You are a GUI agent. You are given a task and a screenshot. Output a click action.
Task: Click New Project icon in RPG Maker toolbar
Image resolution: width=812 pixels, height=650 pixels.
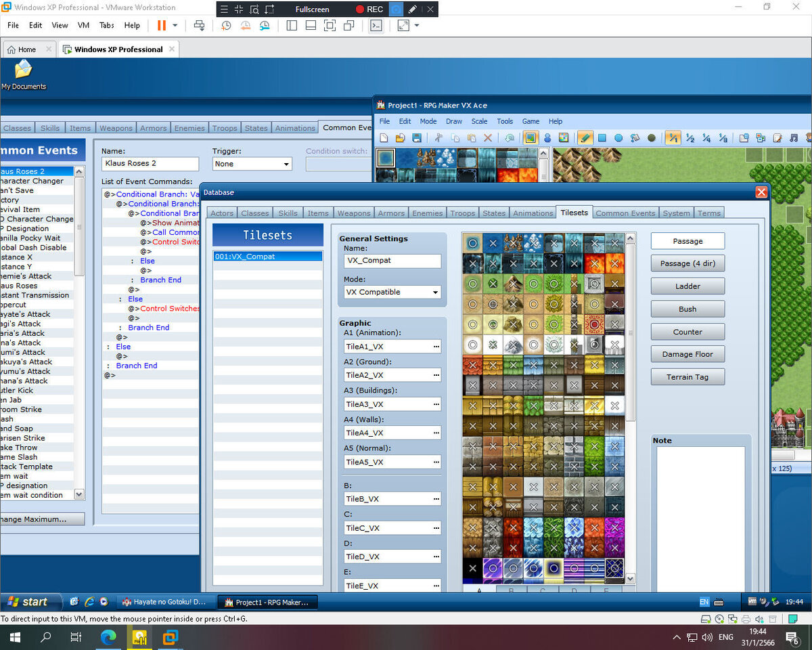tap(384, 137)
